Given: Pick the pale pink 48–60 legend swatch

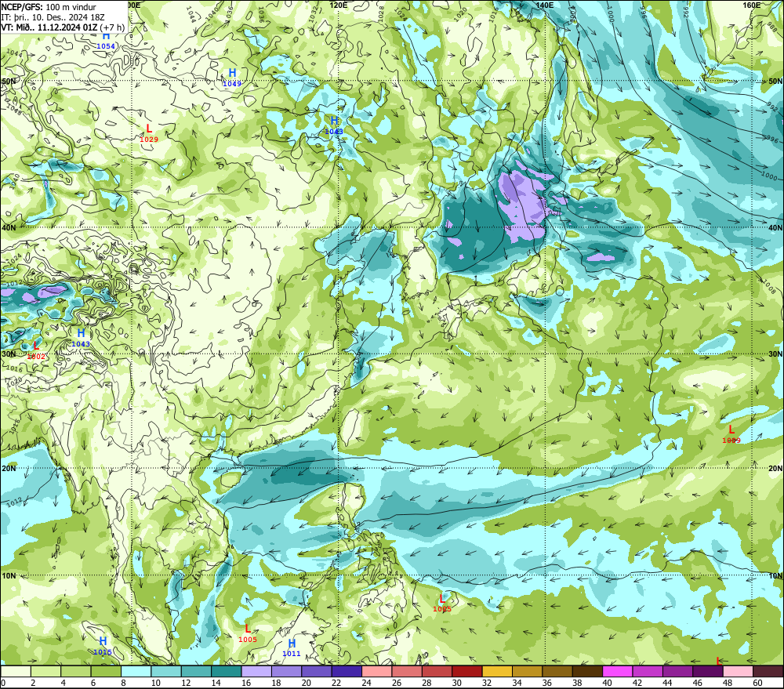Looking at the screenshot, I should point(738,671).
